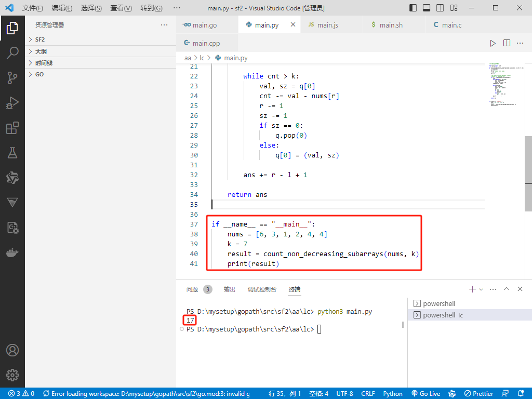The height and width of the screenshot is (399, 532).
Task: Open the Manage gear icon
Action: tap(12, 375)
